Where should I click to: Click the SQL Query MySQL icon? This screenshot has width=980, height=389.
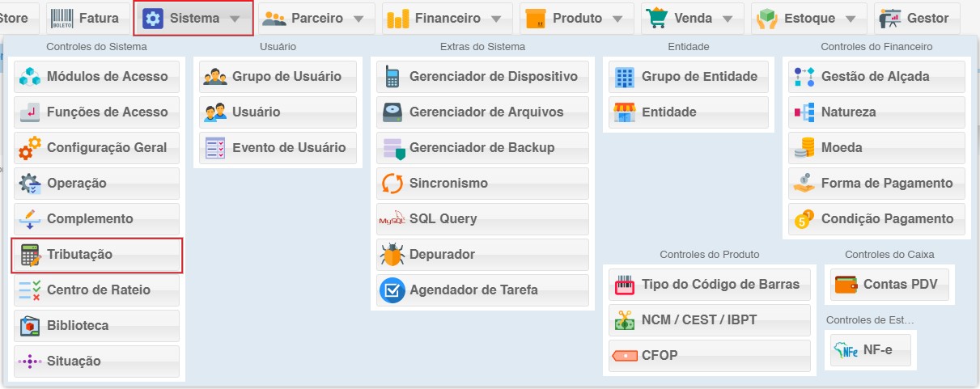click(392, 219)
